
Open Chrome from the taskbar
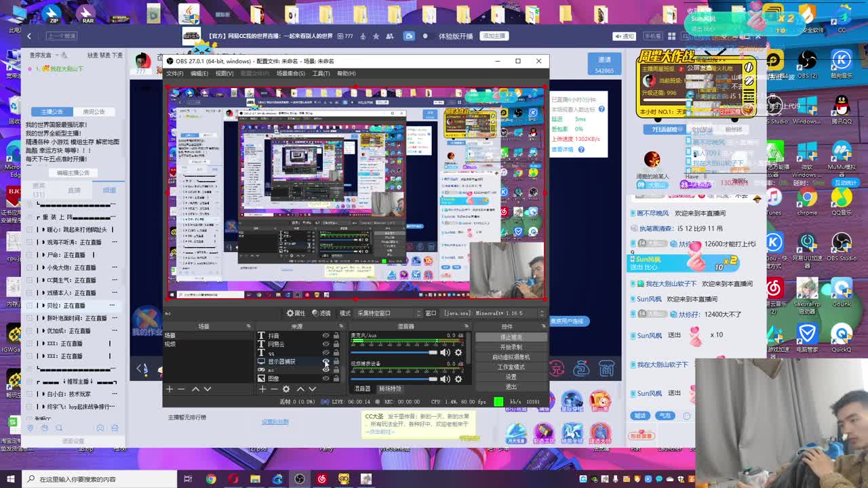pos(211,479)
